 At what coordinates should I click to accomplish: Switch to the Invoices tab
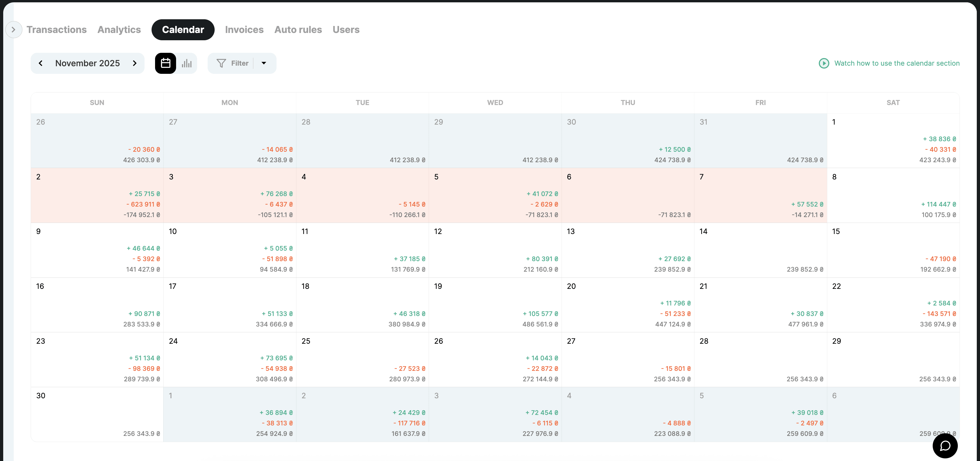point(244,30)
